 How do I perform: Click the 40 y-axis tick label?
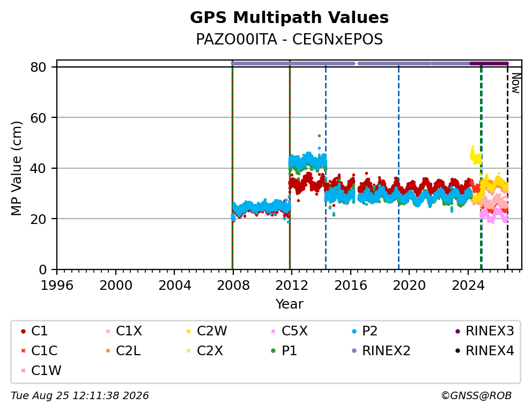[x=38, y=168]
